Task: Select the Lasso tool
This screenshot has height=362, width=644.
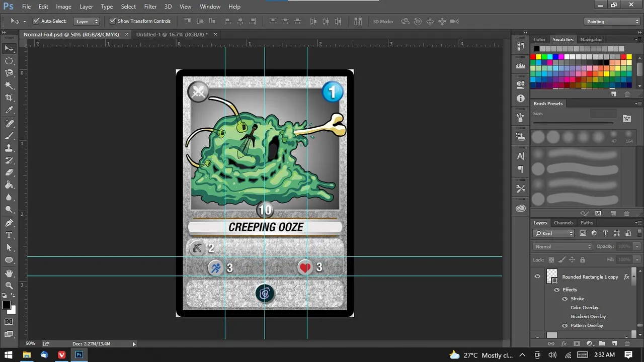Action: click(9, 73)
